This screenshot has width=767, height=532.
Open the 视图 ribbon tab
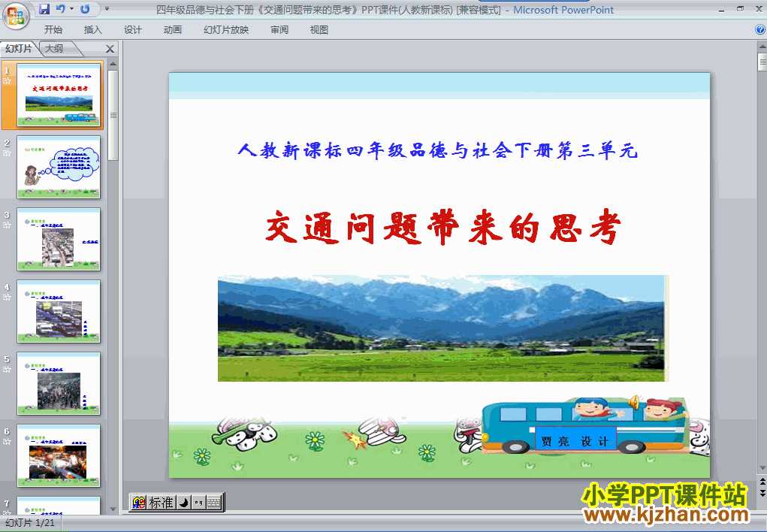click(319, 30)
